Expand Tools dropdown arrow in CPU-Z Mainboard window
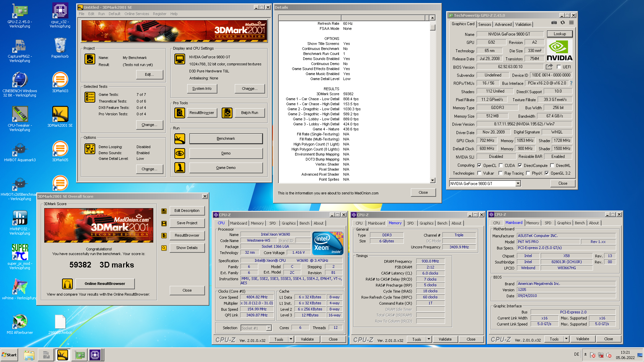The width and height of the screenshot is (644, 362). [566, 339]
